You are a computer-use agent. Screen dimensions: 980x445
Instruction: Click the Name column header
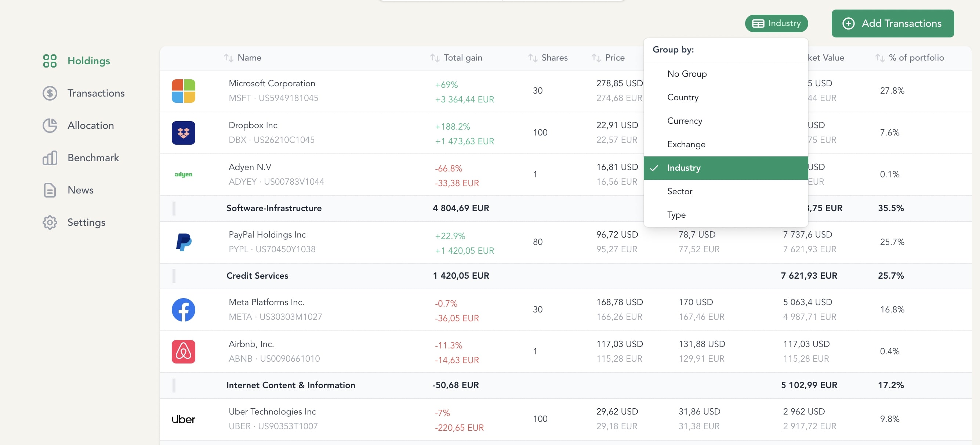click(249, 58)
